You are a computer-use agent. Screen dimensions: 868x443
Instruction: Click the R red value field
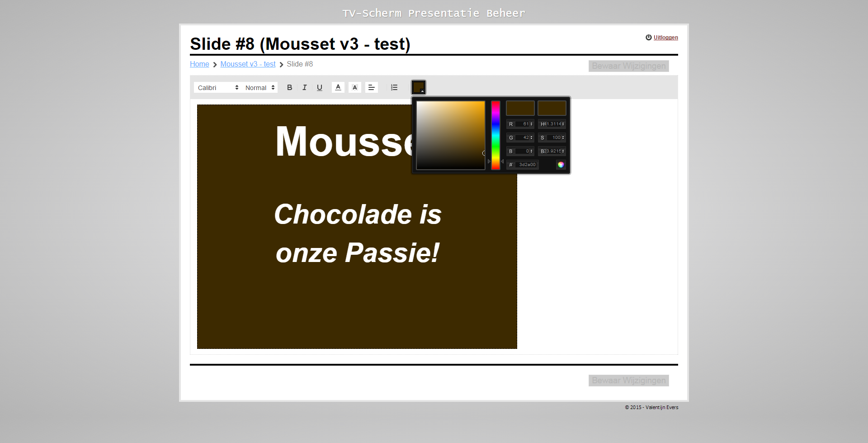pyautogui.click(x=523, y=124)
